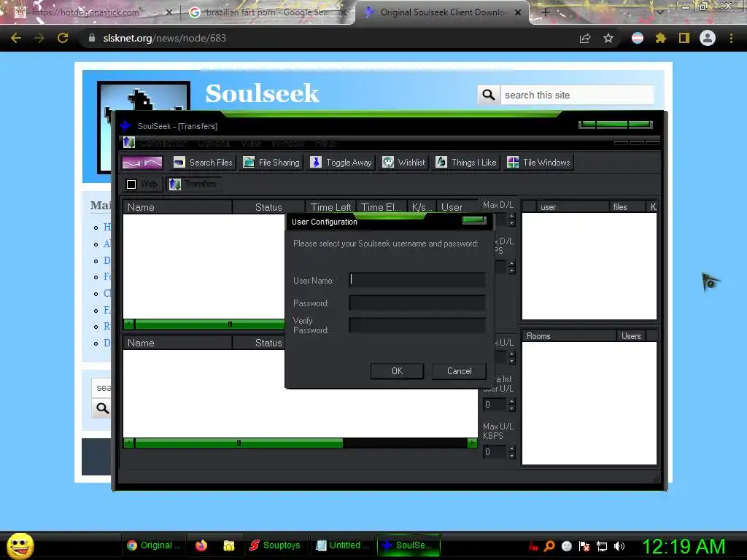Open a new browser tab
Image resolution: width=747 pixels, height=560 pixels.
pos(546,12)
